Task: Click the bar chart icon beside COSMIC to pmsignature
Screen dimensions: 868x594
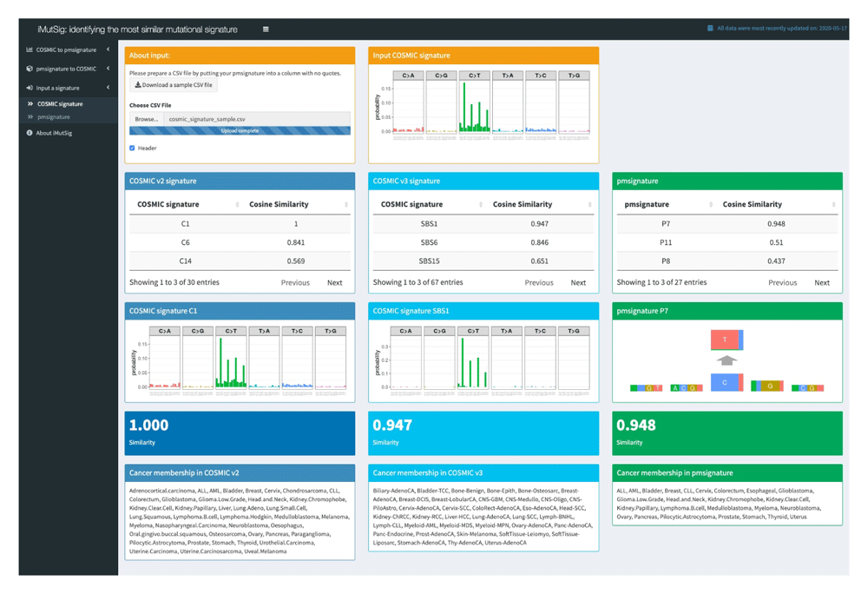Action: click(30, 50)
